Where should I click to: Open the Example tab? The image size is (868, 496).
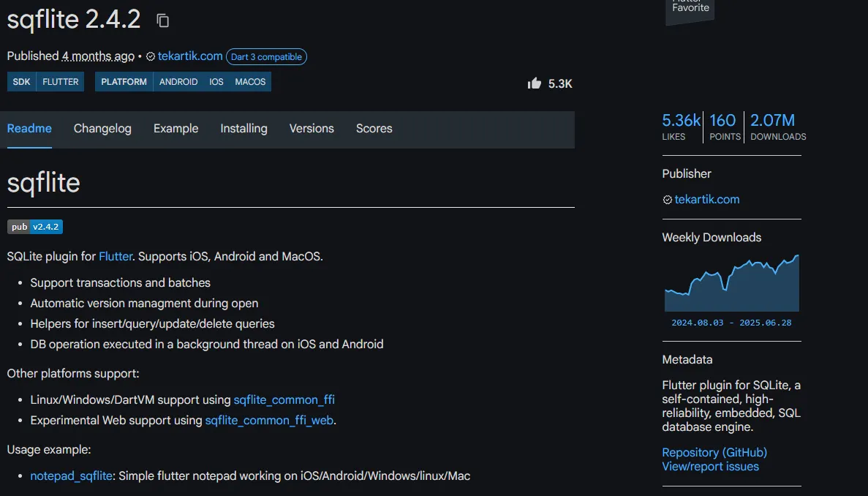[176, 129]
